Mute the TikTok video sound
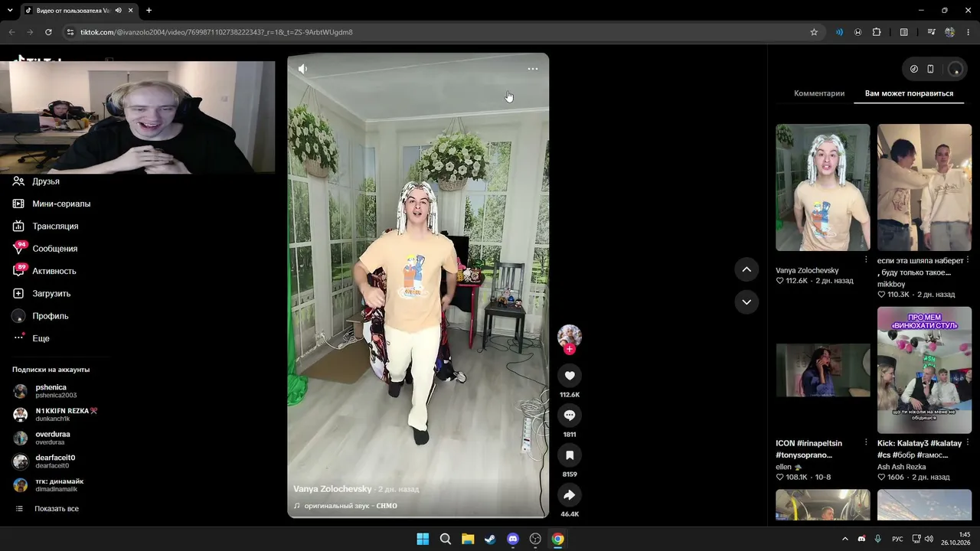This screenshot has height=551, width=980. tap(303, 69)
